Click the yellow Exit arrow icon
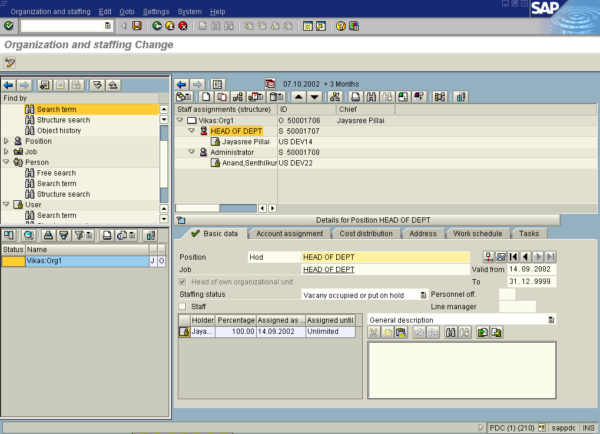This screenshot has height=434, width=600. 170,26
